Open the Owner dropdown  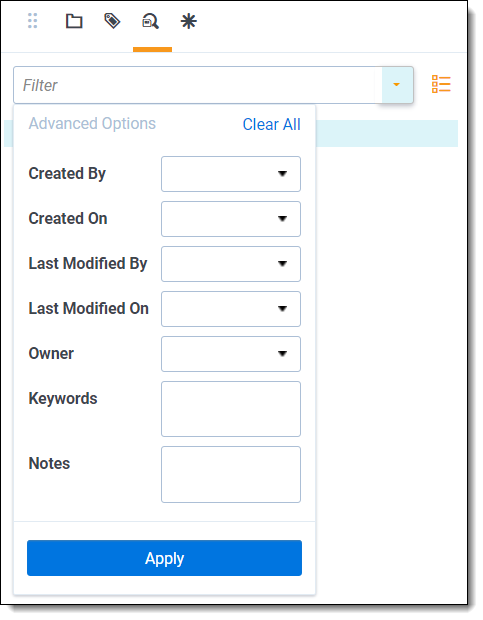(x=231, y=354)
